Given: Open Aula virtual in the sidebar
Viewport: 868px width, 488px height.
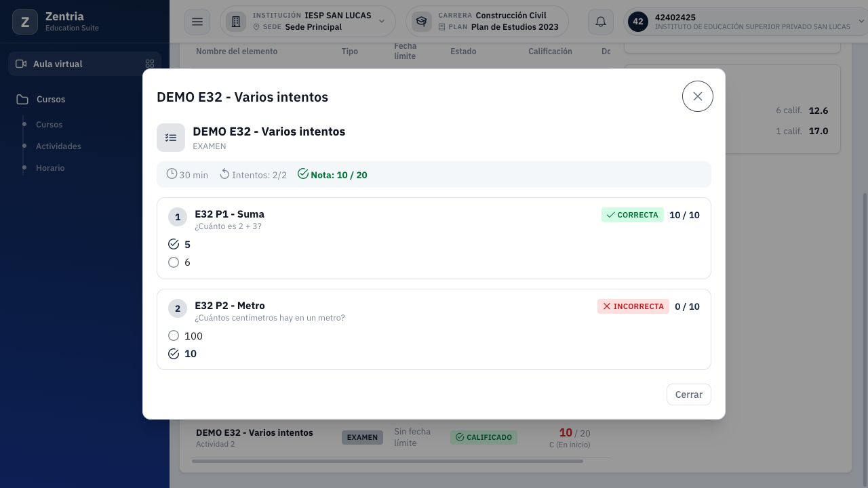Looking at the screenshot, I should coord(85,64).
